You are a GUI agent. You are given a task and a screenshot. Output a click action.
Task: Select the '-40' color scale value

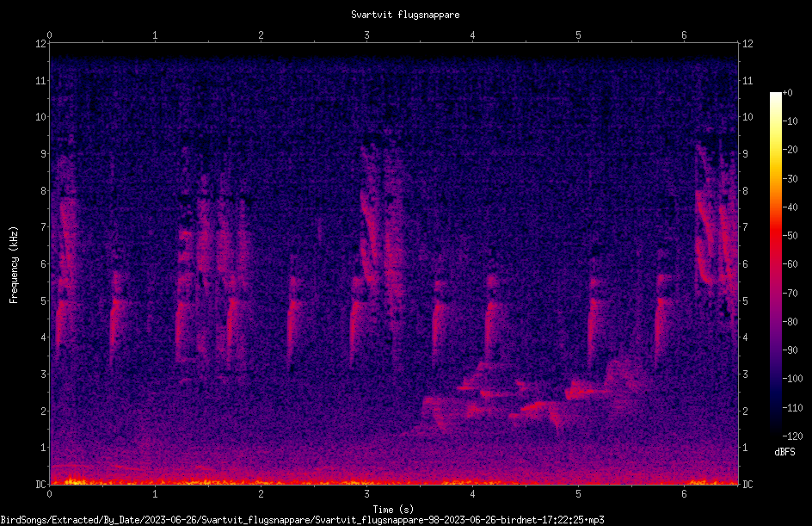pyautogui.click(x=790, y=207)
